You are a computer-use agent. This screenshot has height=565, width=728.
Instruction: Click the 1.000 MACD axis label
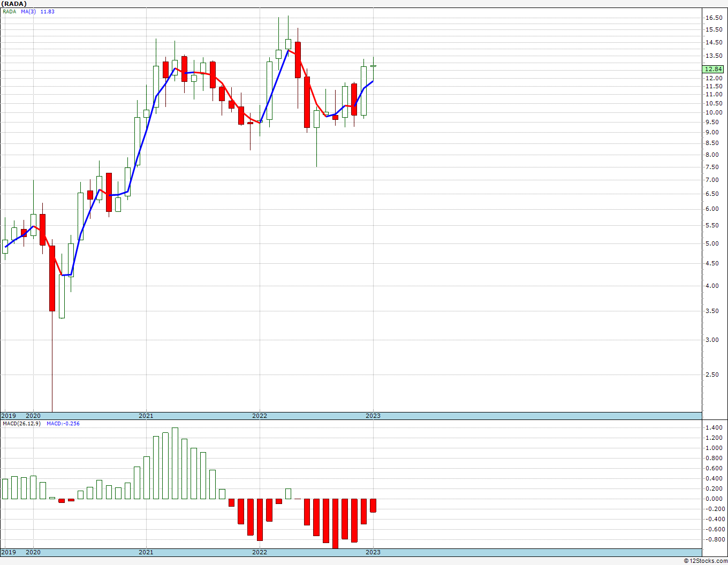[714, 448]
